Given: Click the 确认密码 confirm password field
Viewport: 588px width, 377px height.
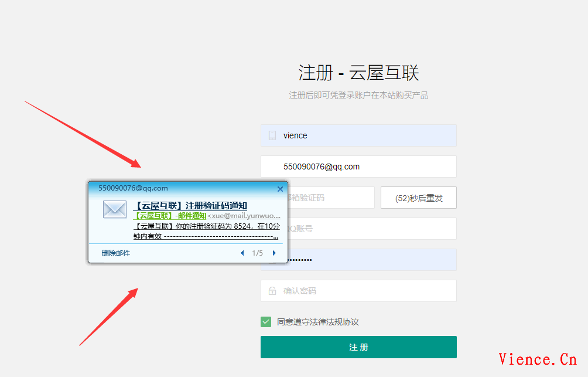Looking at the screenshot, I should 363,291.
